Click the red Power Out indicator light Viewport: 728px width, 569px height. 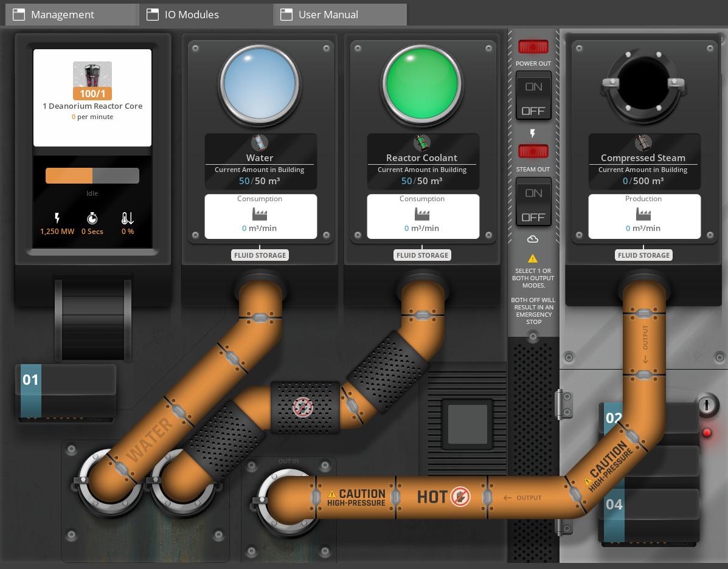coord(533,46)
